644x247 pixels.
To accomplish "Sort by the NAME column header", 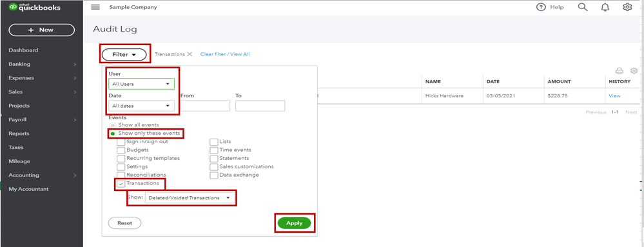I will click(433, 82).
